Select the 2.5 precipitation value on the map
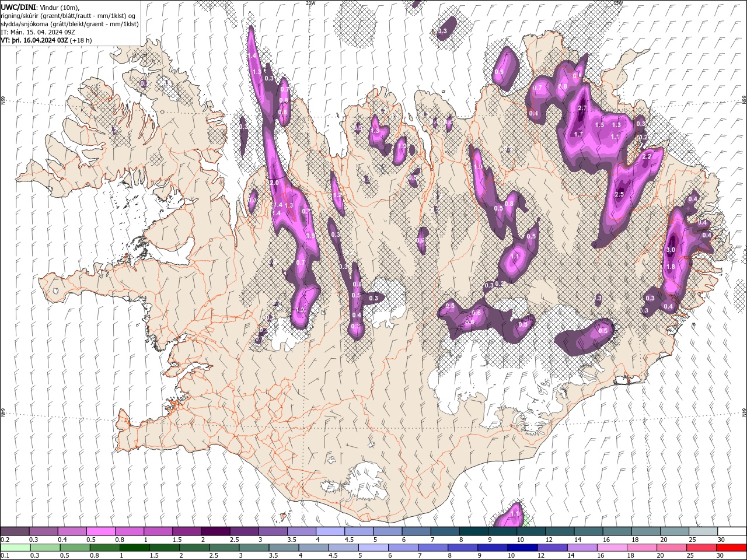 [x=620, y=194]
